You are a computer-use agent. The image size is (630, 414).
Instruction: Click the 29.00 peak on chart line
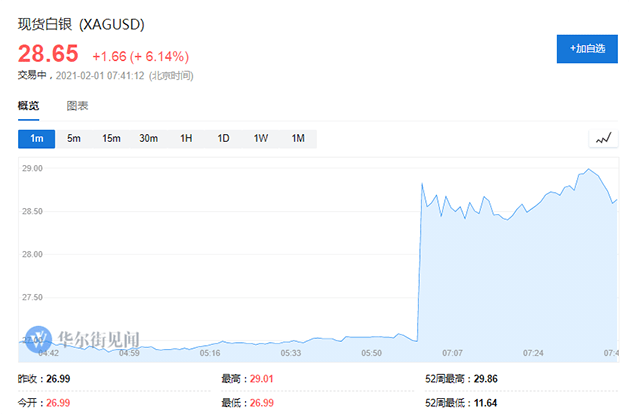(x=589, y=169)
